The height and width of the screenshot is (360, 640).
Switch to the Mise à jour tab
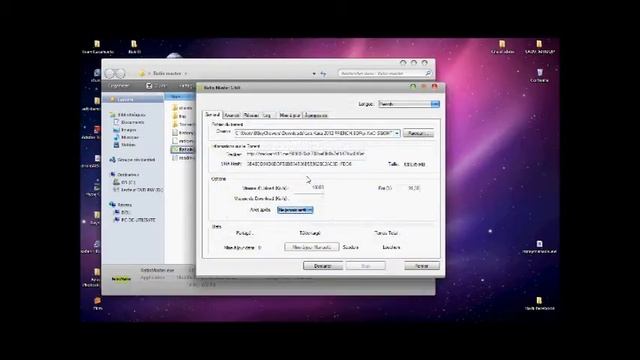[x=290, y=116]
